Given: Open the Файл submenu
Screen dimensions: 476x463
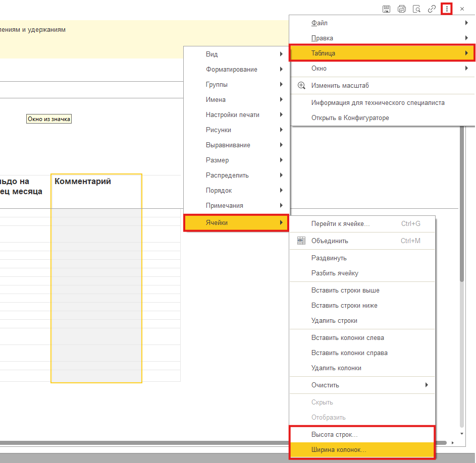Looking at the screenshot, I should 383,23.
